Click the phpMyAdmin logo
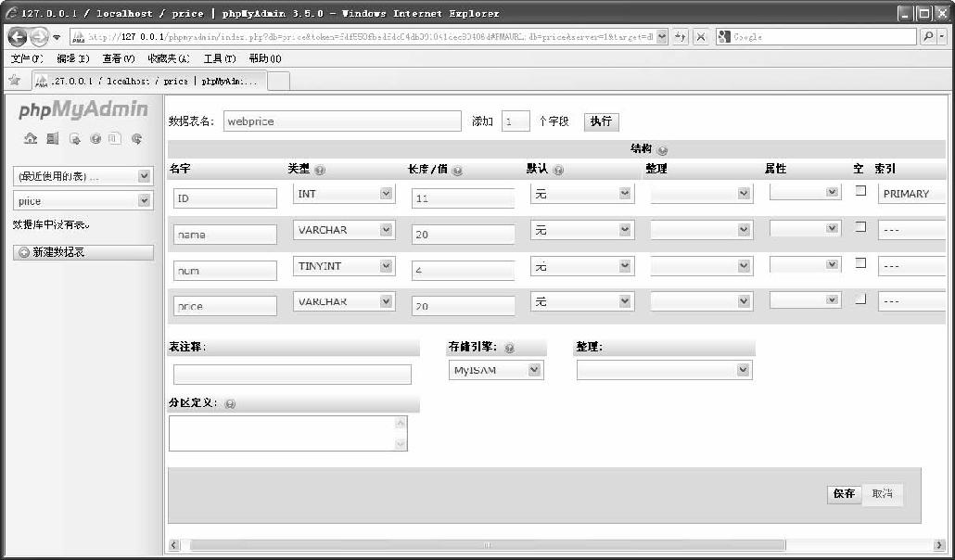 83,109
